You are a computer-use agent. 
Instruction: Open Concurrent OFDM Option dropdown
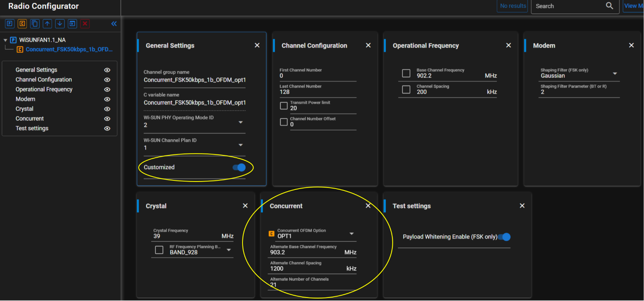[x=351, y=233]
